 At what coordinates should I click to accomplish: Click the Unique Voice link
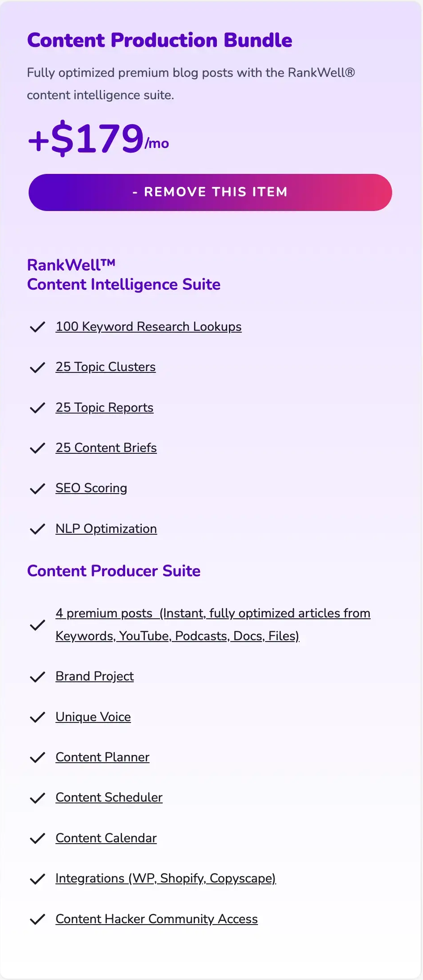(93, 717)
